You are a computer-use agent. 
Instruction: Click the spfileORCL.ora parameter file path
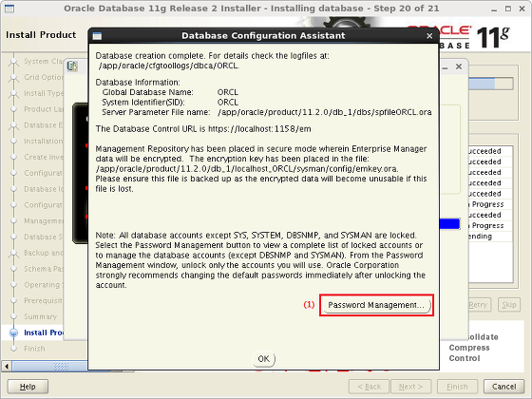pos(324,112)
